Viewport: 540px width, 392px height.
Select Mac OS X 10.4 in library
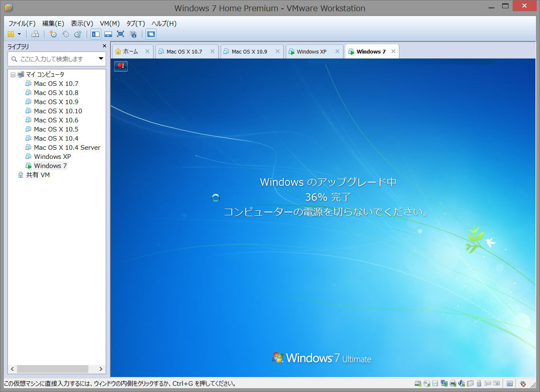pos(56,138)
